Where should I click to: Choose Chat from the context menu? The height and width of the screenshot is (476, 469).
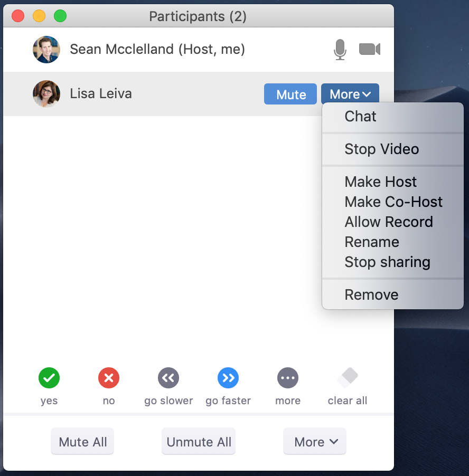coord(361,117)
